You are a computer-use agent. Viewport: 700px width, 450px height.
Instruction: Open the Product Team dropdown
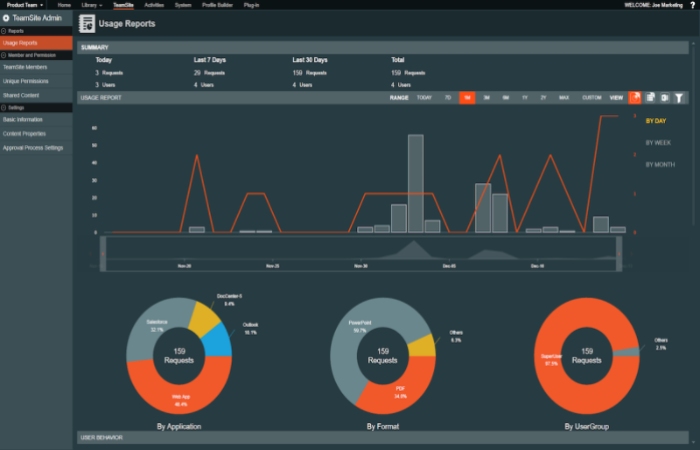[x=25, y=5]
